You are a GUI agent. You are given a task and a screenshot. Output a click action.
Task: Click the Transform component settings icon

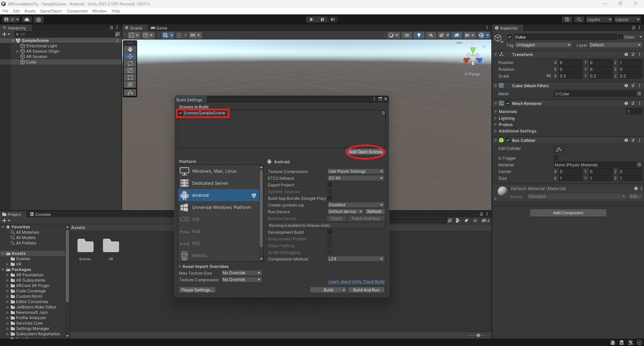coord(632,54)
